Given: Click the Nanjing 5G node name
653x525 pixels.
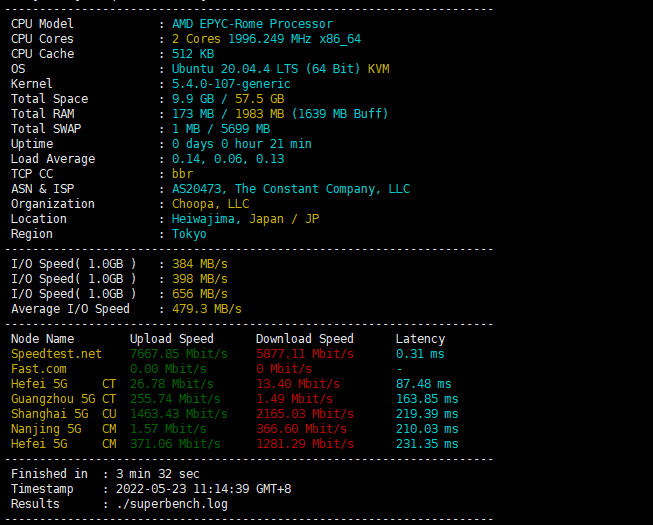Looking at the screenshot, I should (x=46, y=428).
